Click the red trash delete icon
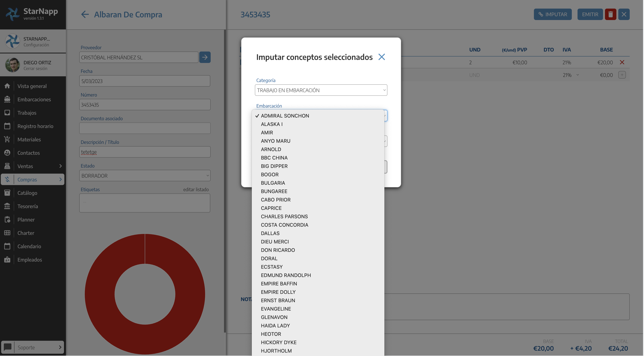This screenshot has height=356, width=644. click(610, 14)
